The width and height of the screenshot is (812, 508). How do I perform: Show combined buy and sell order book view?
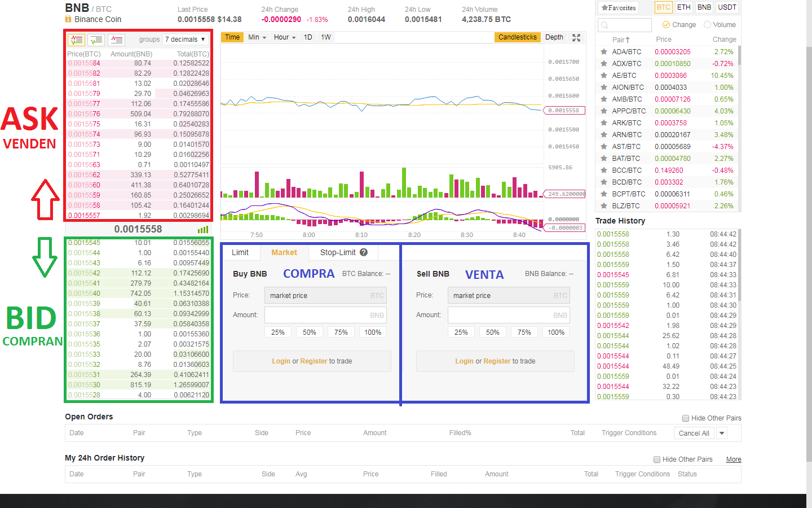click(x=76, y=40)
